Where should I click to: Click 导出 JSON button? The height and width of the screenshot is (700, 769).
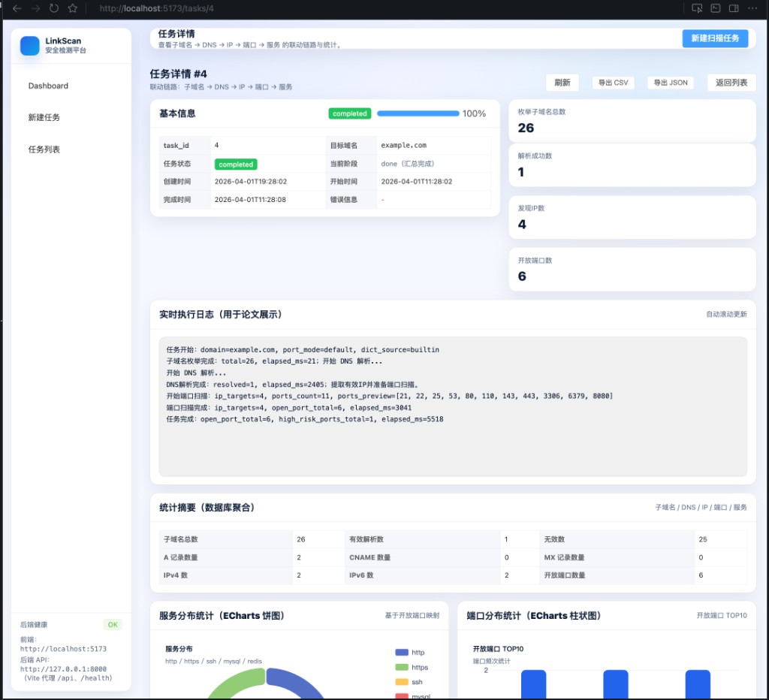[671, 83]
